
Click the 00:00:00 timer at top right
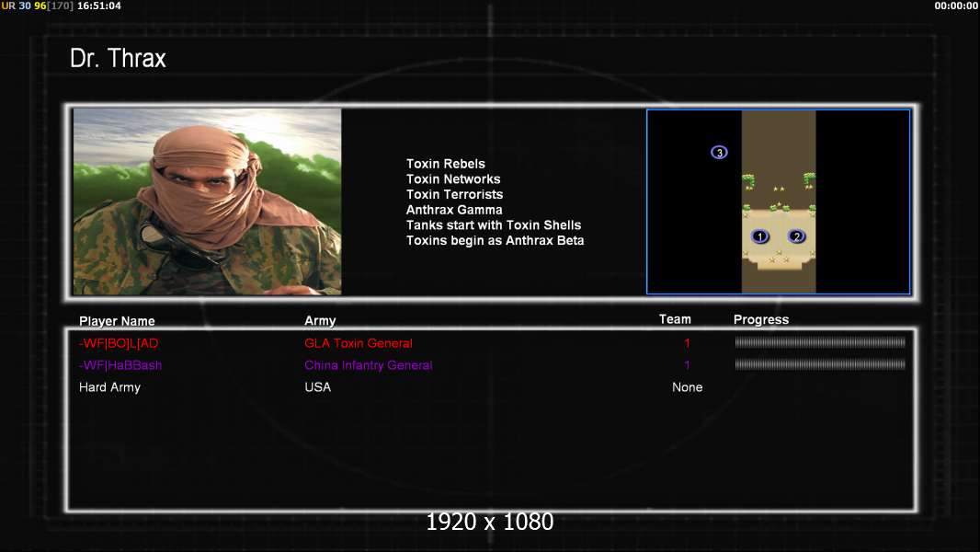955,6
